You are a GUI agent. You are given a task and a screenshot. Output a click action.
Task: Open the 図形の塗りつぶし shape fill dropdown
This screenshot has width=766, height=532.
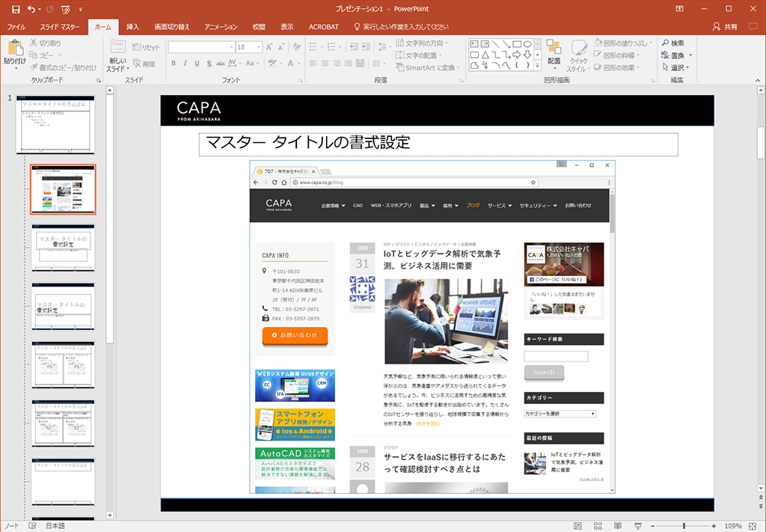[x=623, y=43]
